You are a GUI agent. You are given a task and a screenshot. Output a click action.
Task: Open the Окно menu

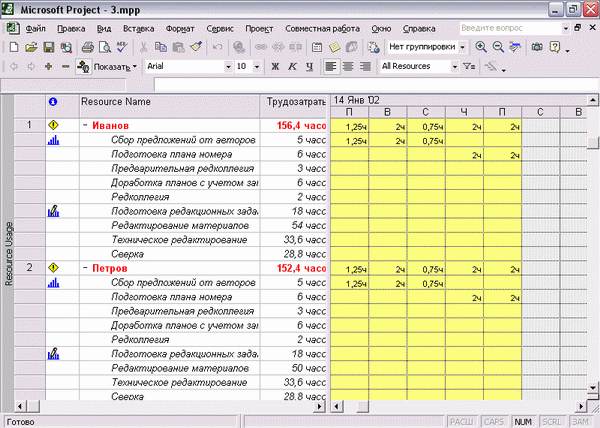(381, 29)
